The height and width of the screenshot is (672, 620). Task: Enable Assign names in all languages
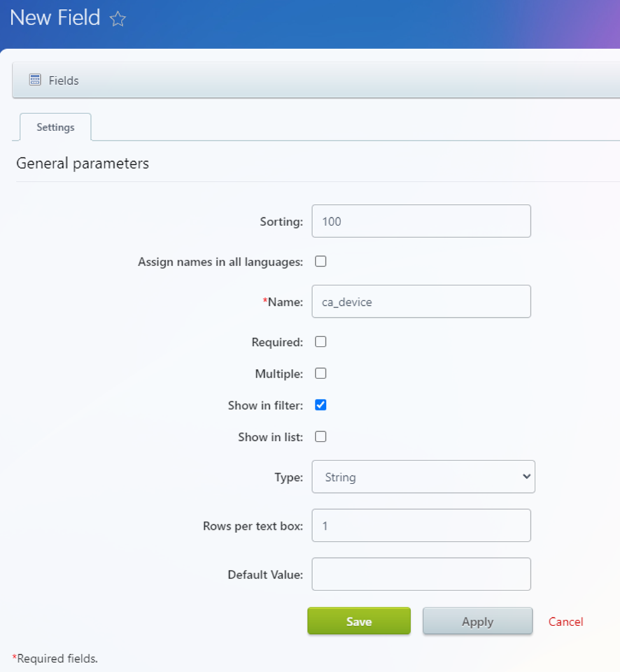tap(321, 261)
